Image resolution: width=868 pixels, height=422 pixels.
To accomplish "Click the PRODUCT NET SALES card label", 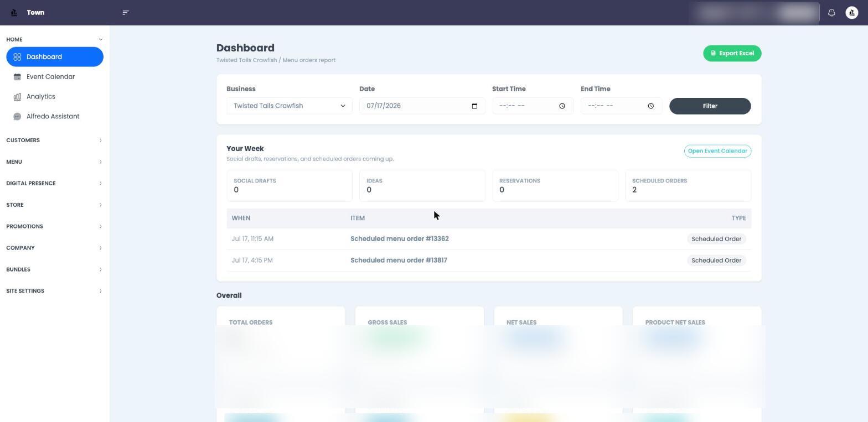I will [675, 322].
